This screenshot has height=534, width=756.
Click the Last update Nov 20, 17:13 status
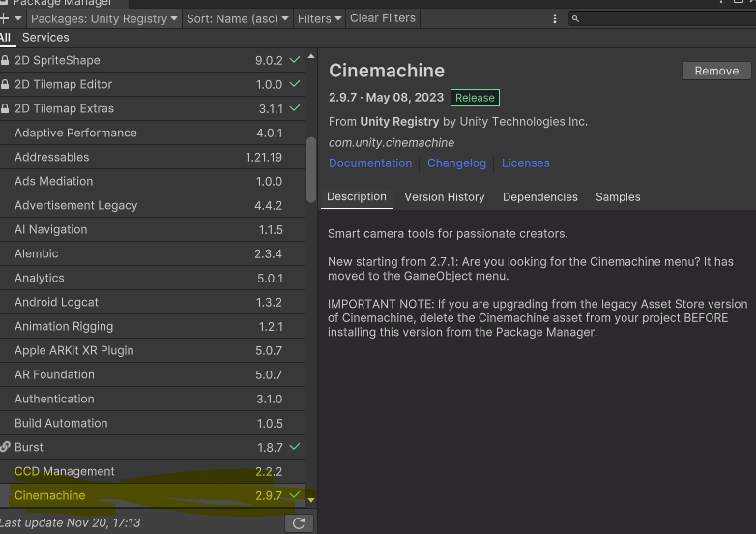(70, 523)
